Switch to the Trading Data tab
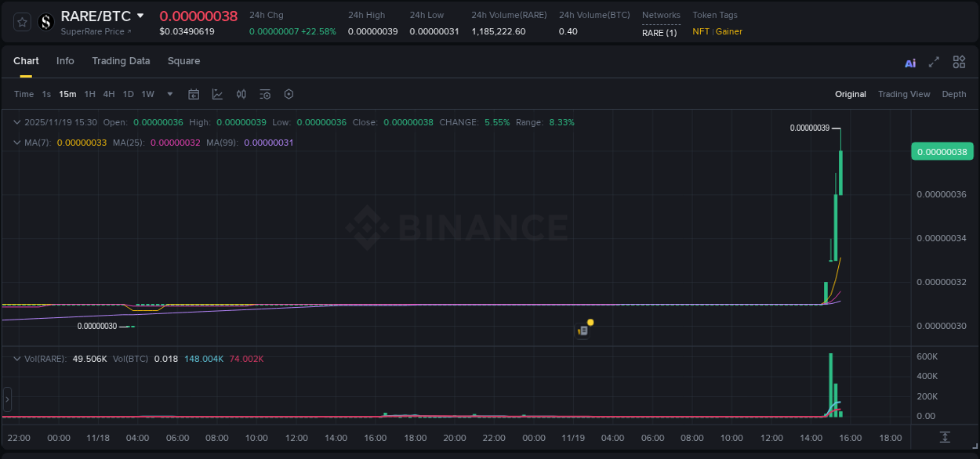980x459 pixels. (x=121, y=61)
